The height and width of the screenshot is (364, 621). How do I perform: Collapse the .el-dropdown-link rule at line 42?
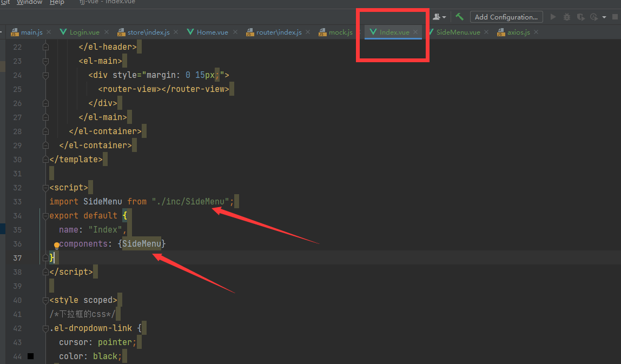tap(45, 328)
